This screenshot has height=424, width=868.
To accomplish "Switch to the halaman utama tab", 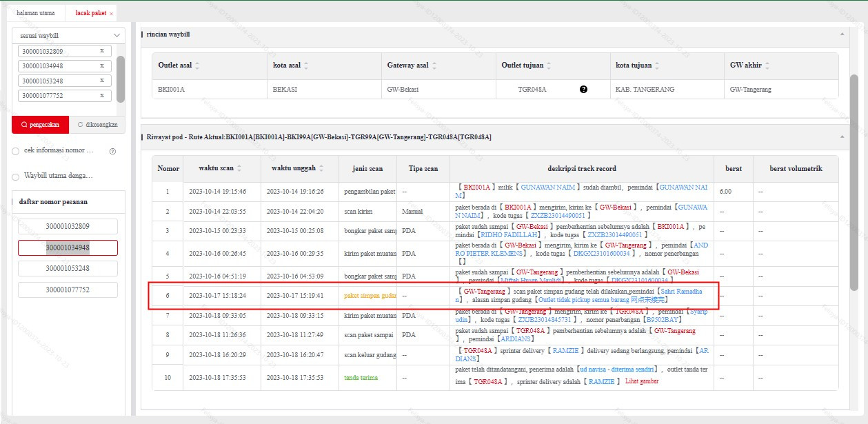I will click(x=35, y=13).
